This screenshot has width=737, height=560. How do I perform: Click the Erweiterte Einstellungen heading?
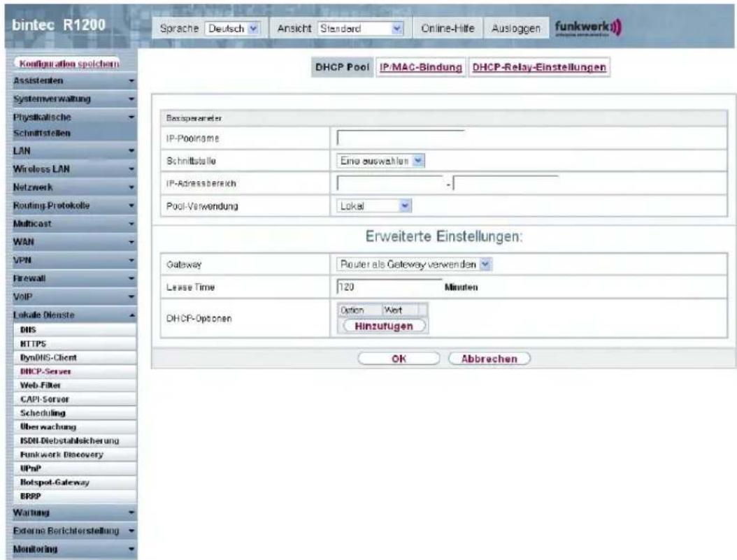point(444,236)
